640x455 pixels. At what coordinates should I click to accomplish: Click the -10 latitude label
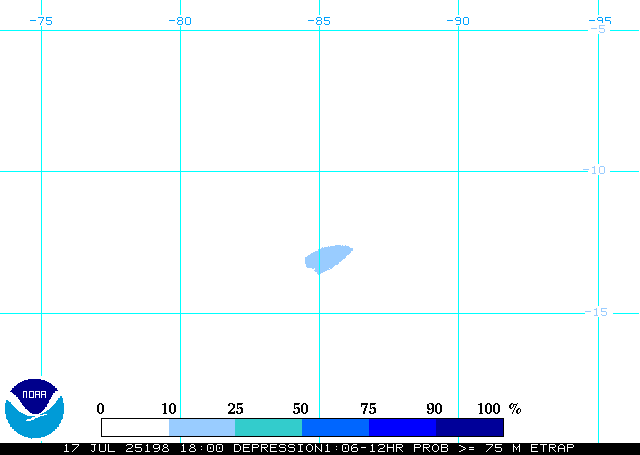(x=595, y=170)
